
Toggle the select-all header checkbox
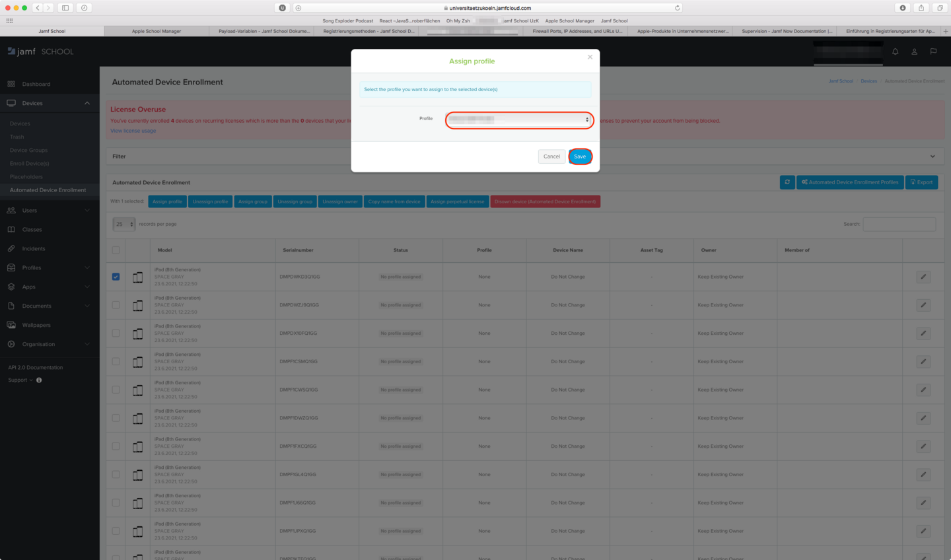116,250
